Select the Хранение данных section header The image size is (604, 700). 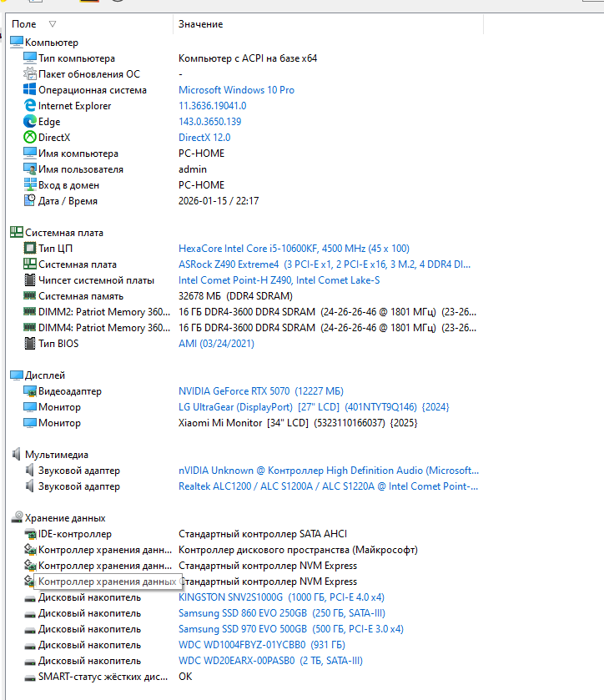click(x=65, y=518)
